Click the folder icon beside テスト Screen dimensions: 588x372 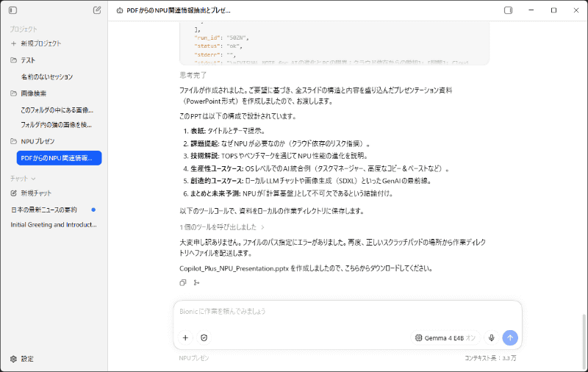coord(13,60)
